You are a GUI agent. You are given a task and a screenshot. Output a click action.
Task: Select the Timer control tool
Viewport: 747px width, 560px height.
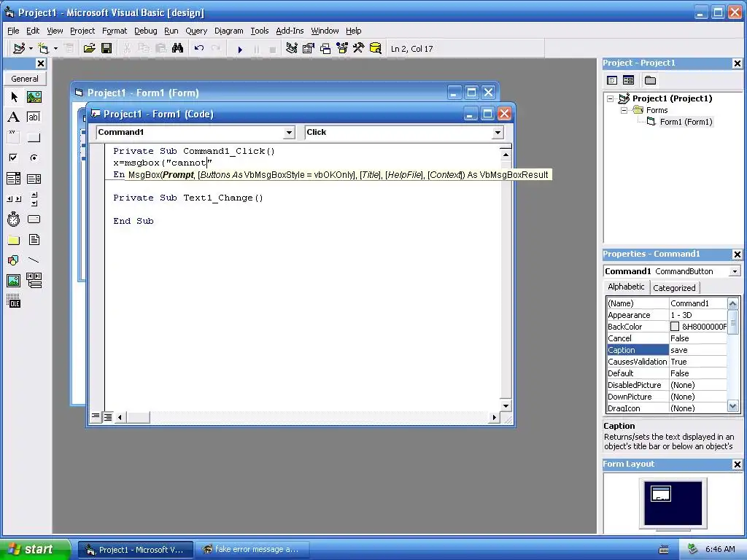click(14, 219)
